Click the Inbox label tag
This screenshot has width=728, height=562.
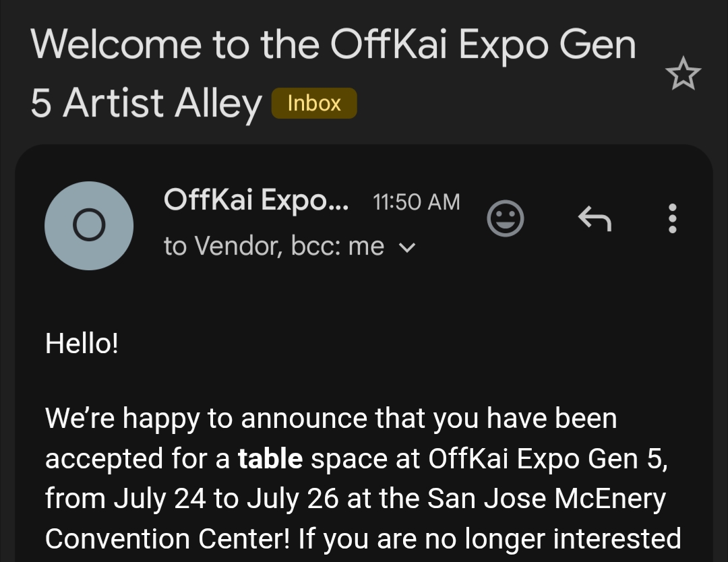click(x=313, y=104)
